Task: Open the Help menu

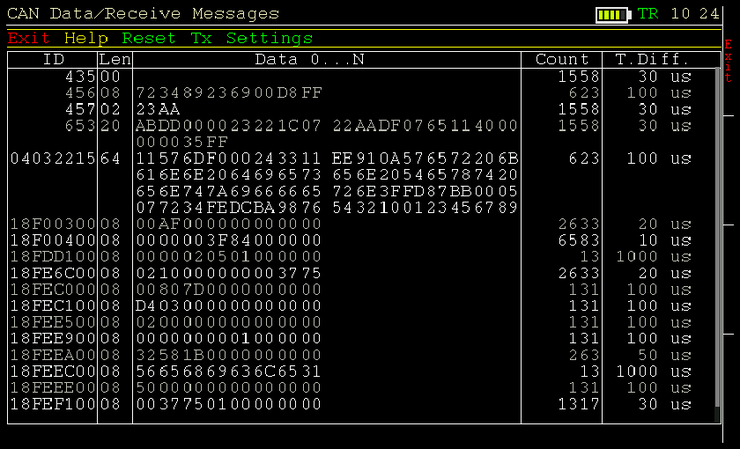Action: (86, 38)
